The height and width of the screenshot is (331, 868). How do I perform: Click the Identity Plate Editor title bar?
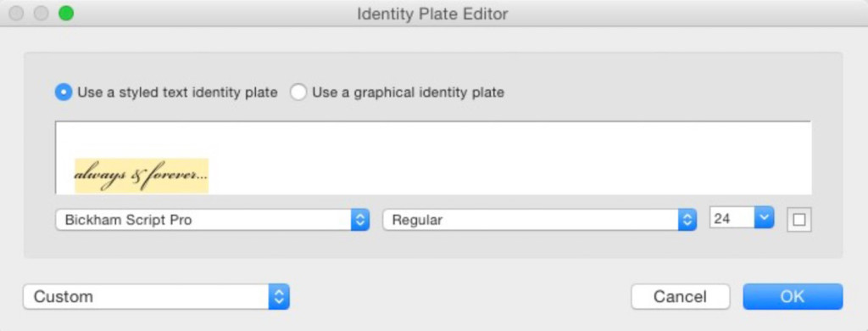click(x=432, y=14)
